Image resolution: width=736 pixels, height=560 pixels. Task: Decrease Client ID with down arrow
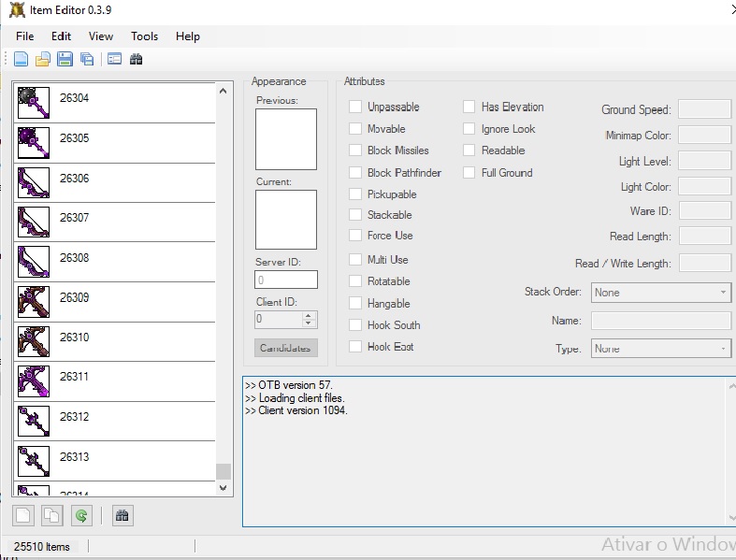tap(309, 323)
